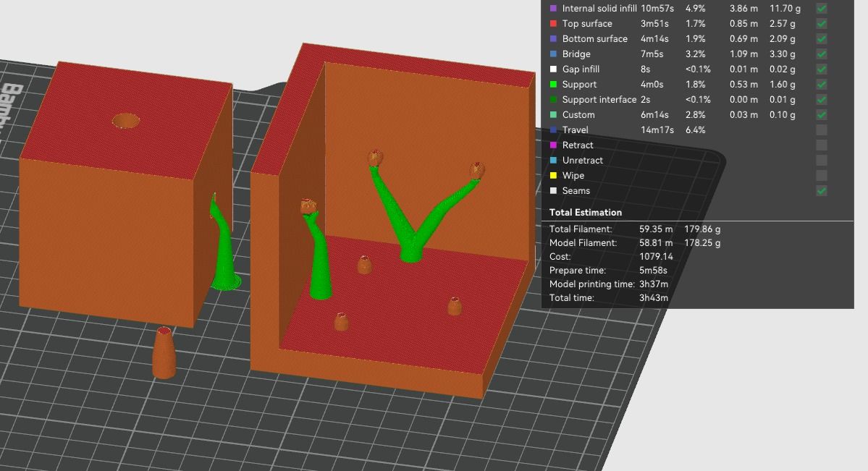
Task: Toggle the Top surface visibility checkbox
Action: click(x=822, y=23)
